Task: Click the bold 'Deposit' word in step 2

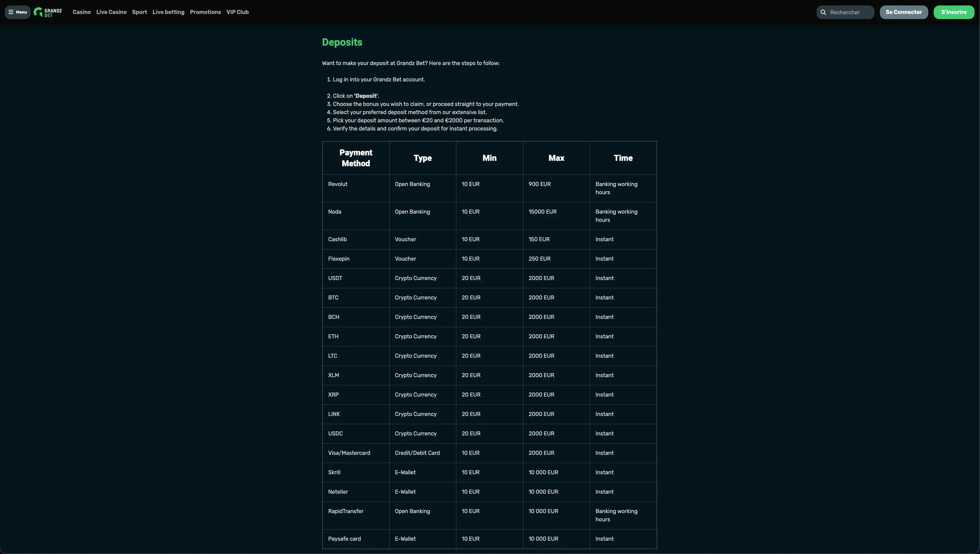Action: pyautogui.click(x=366, y=96)
